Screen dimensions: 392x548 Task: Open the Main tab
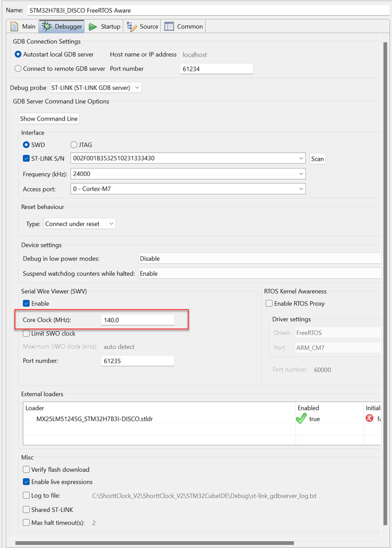22,26
